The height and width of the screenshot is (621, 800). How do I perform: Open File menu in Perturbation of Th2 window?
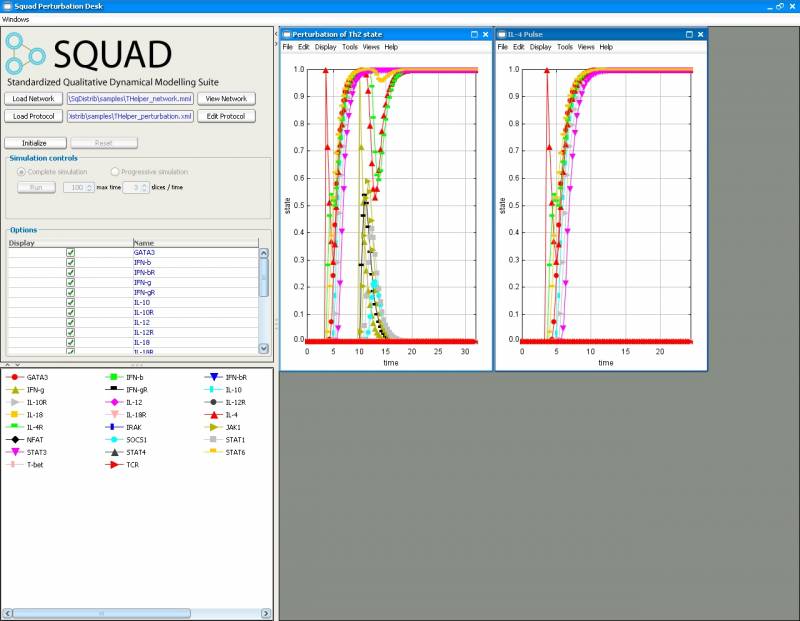click(288, 47)
